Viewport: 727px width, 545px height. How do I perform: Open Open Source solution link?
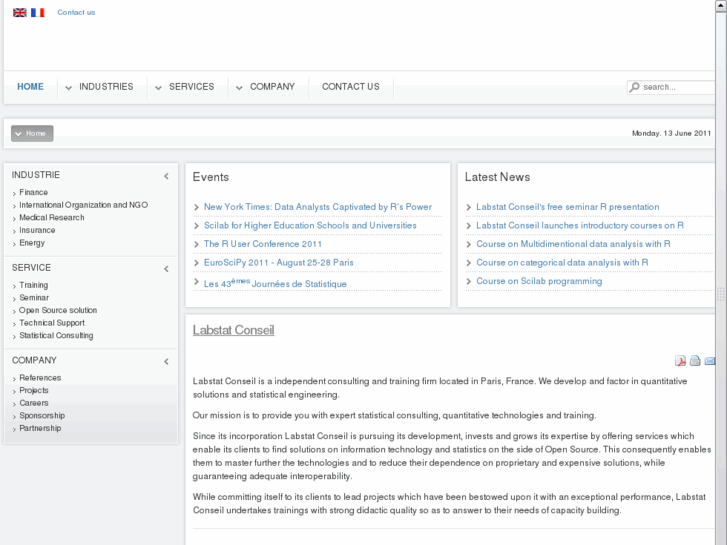pos(58,310)
